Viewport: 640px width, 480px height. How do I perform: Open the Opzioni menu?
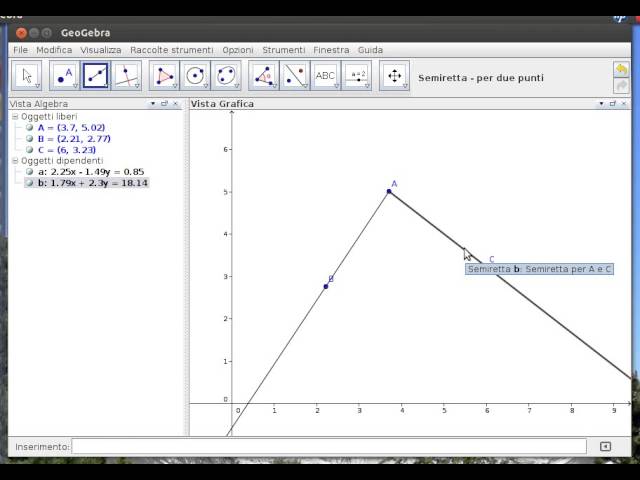tap(238, 50)
